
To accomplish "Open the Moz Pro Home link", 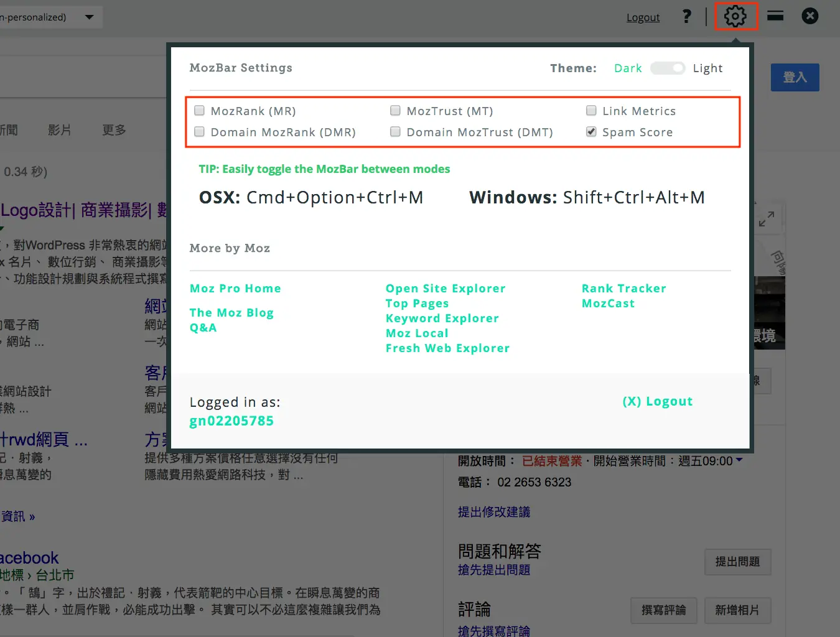I will (x=235, y=289).
